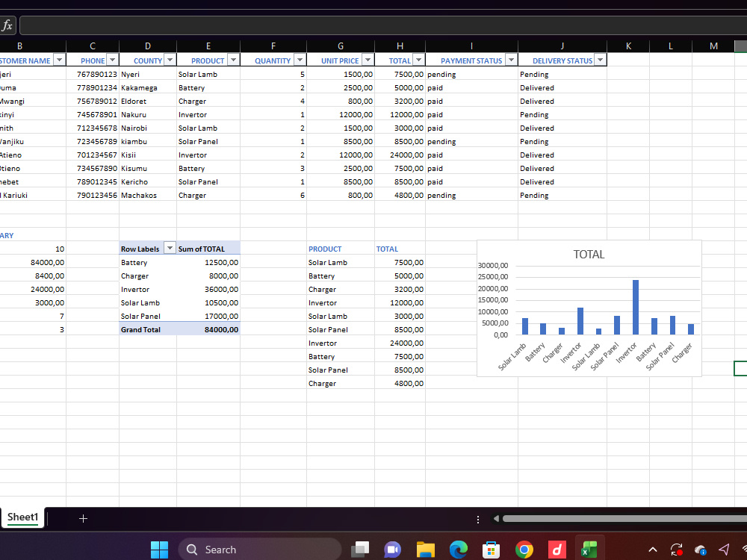747x560 pixels.
Task: Select column F header
Action: click(273, 46)
